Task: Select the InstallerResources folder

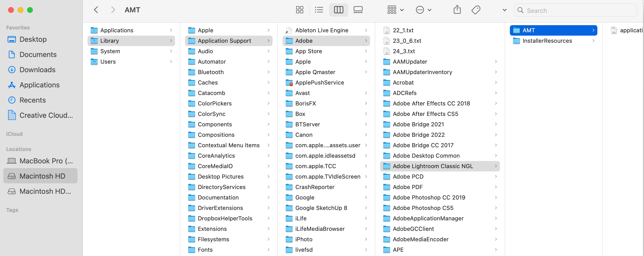Action: pos(553,41)
